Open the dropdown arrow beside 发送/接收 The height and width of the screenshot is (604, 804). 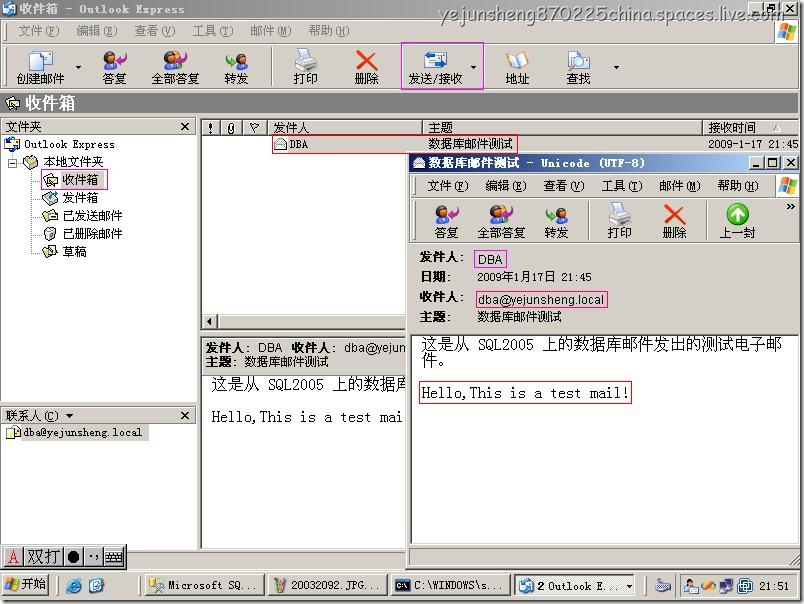pos(473,67)
